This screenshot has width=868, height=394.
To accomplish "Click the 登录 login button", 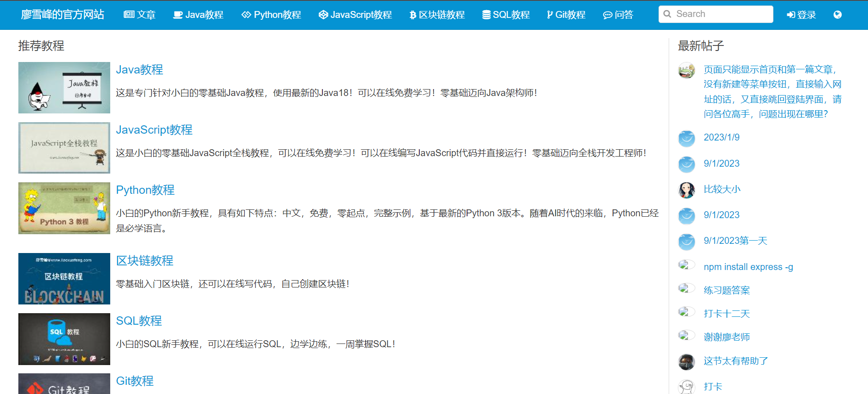I will coord(801,15).
